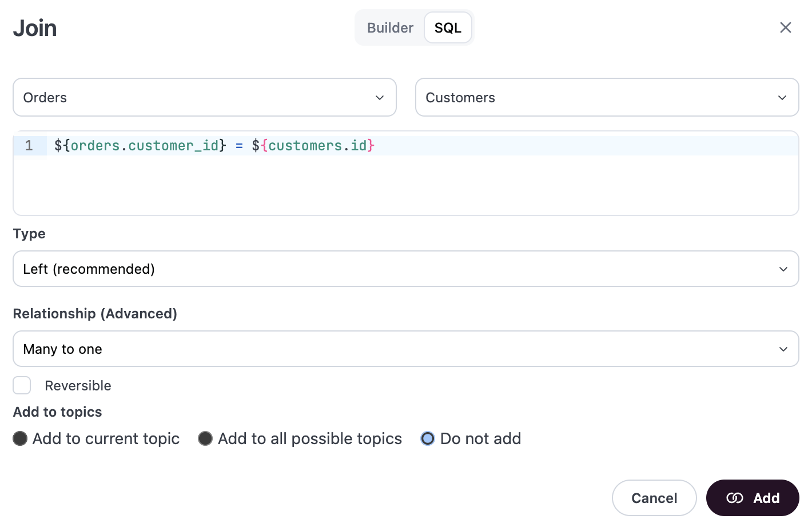This screenshot has width=812, height=527.
Task: Click the chain link icon on Add button
Action: click(735, 498)
